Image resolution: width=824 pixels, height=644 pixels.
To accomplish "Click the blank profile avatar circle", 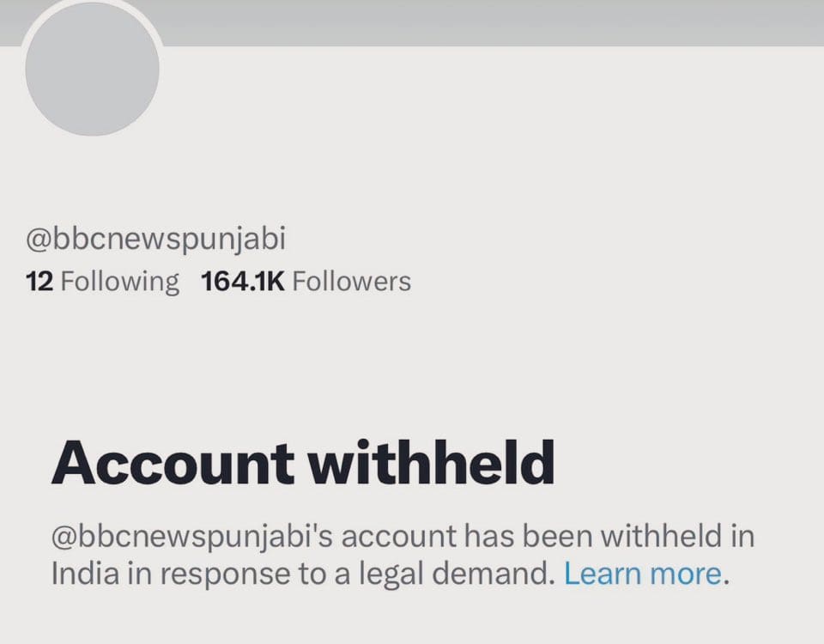I will [92, 69].
